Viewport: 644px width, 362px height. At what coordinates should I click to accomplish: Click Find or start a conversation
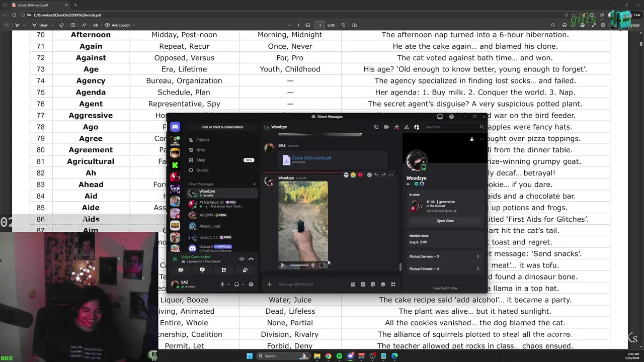tap(222, 127)
